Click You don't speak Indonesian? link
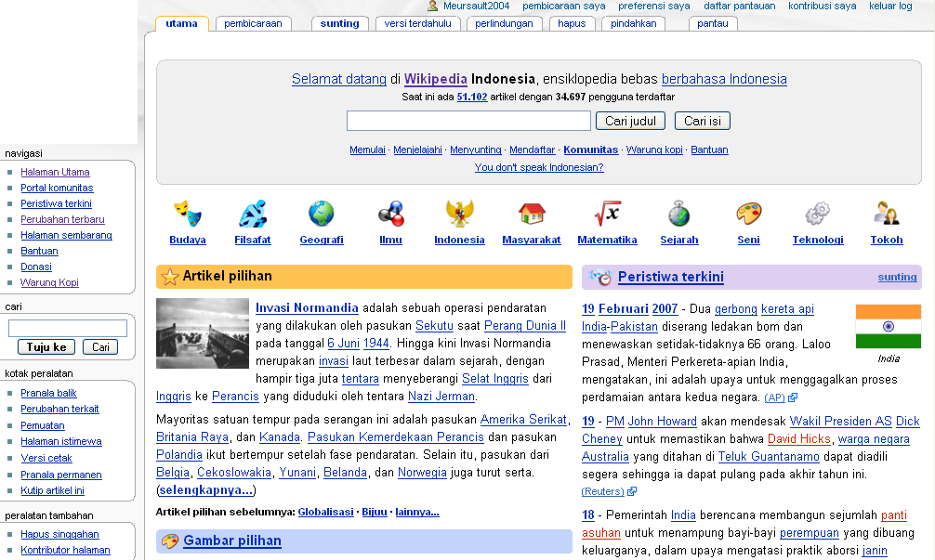The height and width of the screenshot is (560, 935). coord(539,167)
